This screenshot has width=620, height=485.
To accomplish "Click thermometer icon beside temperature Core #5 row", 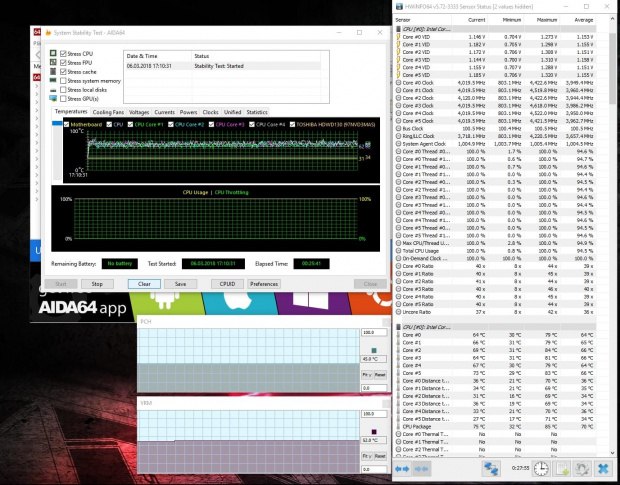I will click(399, 373).
